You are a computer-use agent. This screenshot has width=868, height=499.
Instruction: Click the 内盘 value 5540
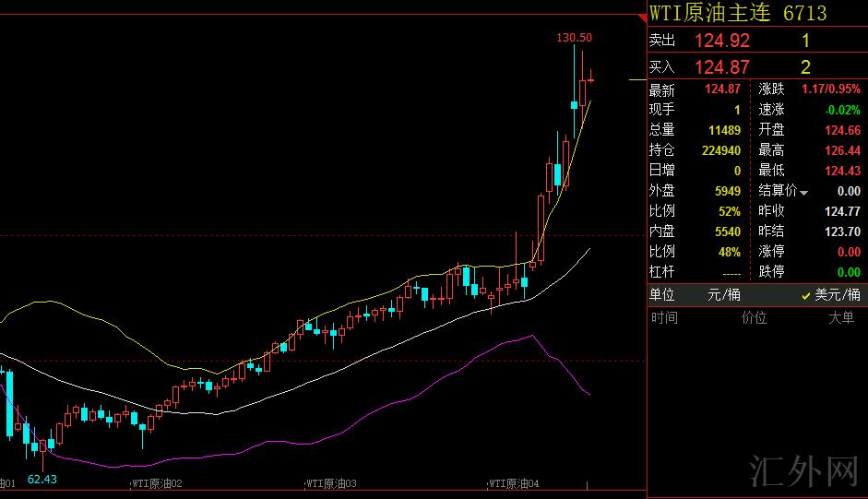(x=728, y=232)
